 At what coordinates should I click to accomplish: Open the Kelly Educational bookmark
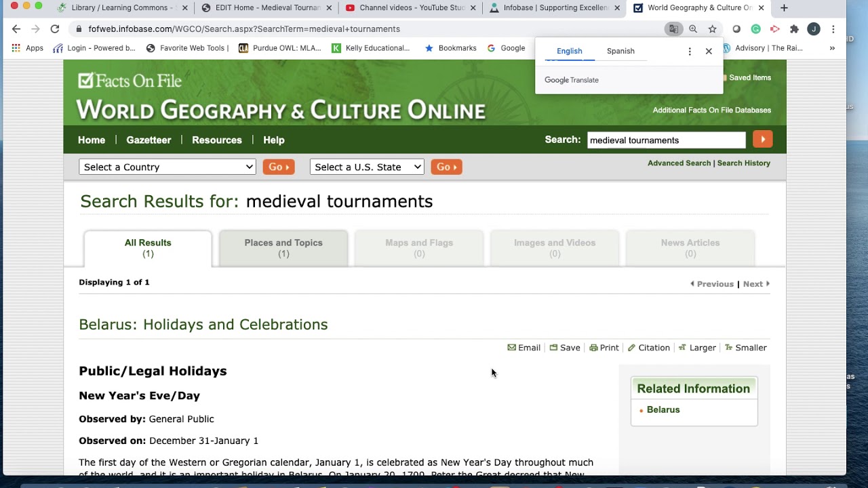(x=370, y=48)
